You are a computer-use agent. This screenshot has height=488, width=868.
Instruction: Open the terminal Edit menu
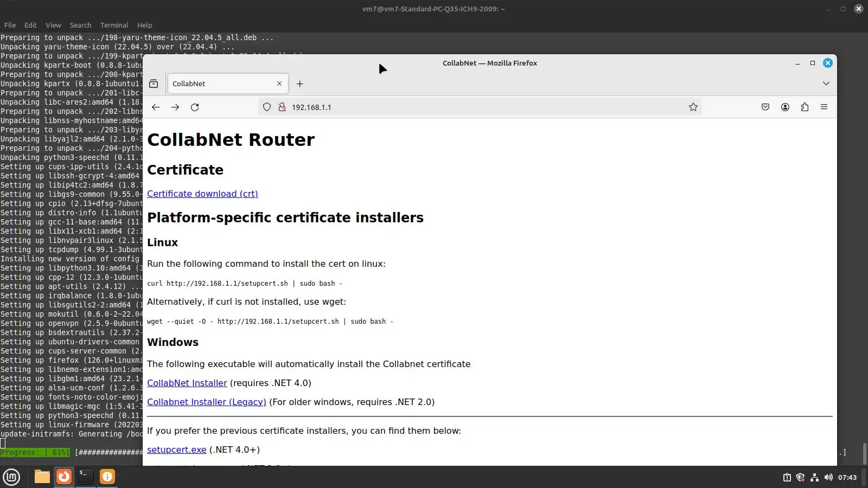30,25
